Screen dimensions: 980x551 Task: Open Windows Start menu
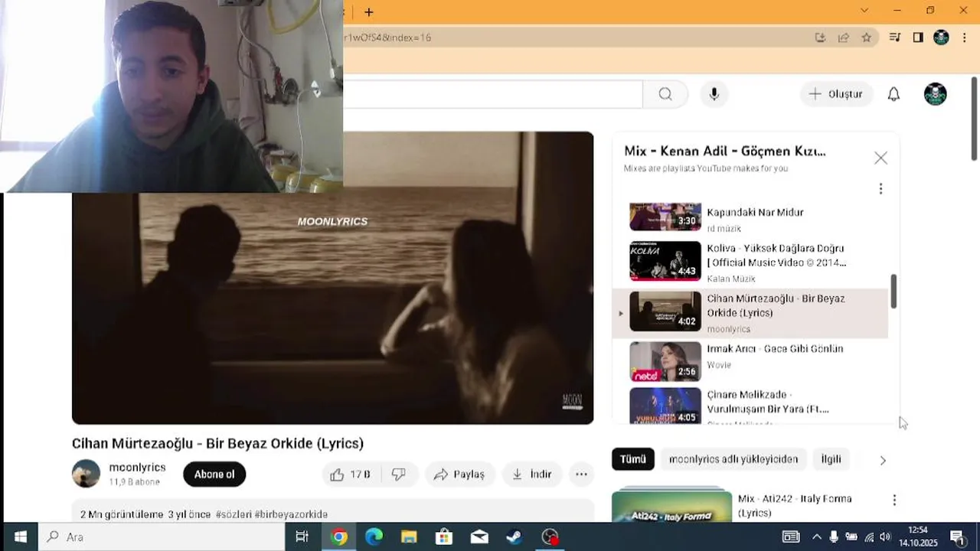pyautogui.click(x=20, y=536)
